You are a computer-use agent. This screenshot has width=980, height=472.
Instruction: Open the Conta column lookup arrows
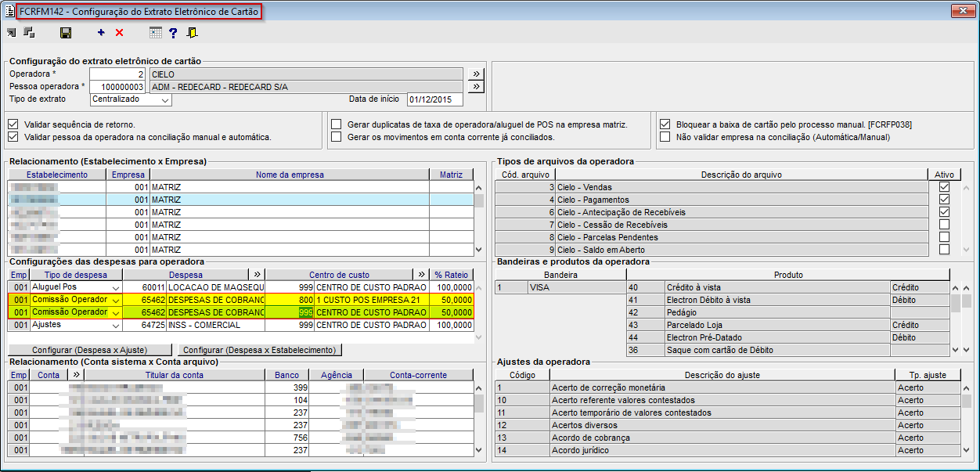[x=76, y=375]
